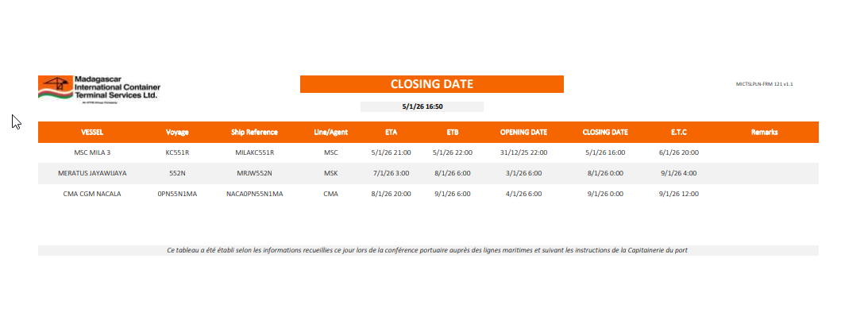The width and height of the screenshot is (868, 320).
Task: Click the ETA column header
Action: coord(391,132)
